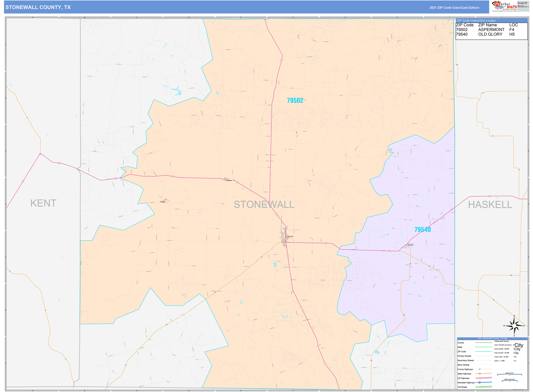This screenshot has height=392, width=533.
Task: Select the Interstate Highways shield icon in legend
Action: [480, 383]
